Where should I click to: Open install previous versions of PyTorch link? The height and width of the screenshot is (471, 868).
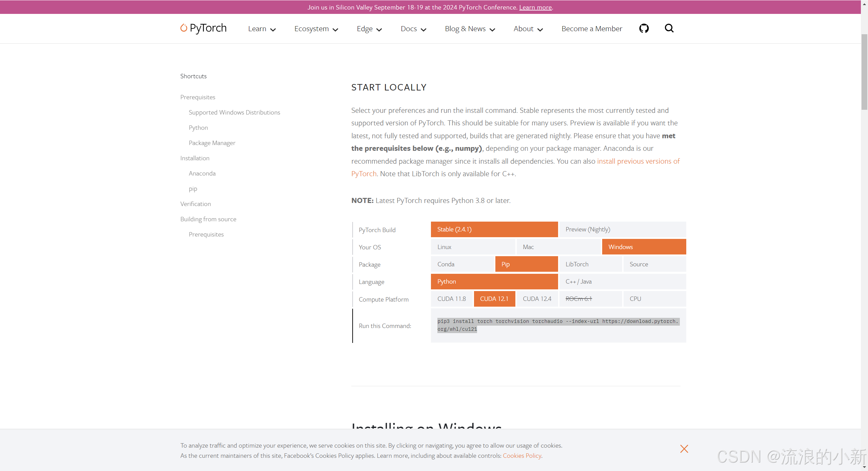click(638, 161)
